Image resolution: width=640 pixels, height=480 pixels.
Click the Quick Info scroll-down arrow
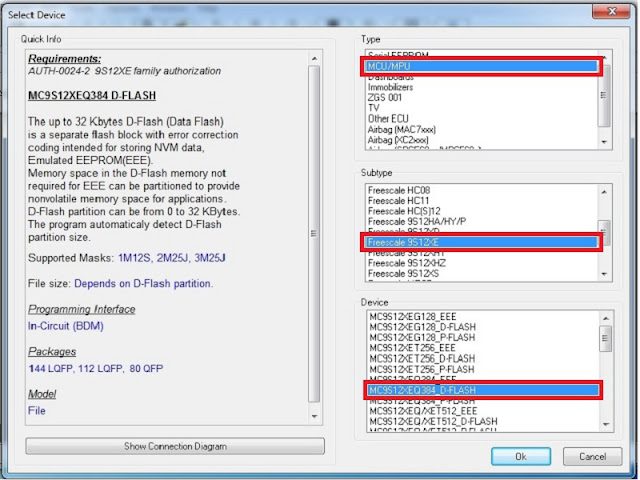(x=314, y=416)
